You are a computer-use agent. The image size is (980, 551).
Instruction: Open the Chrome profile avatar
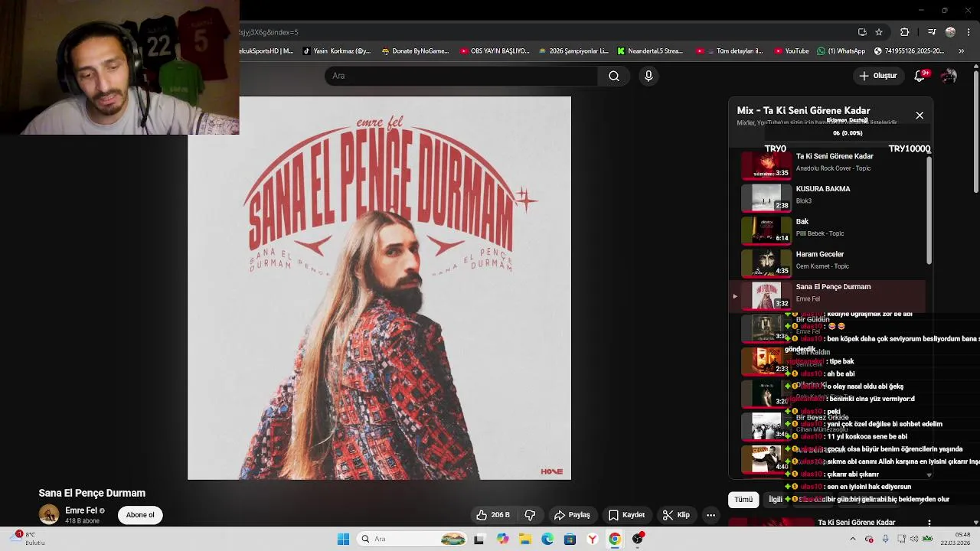coord(950,32)
